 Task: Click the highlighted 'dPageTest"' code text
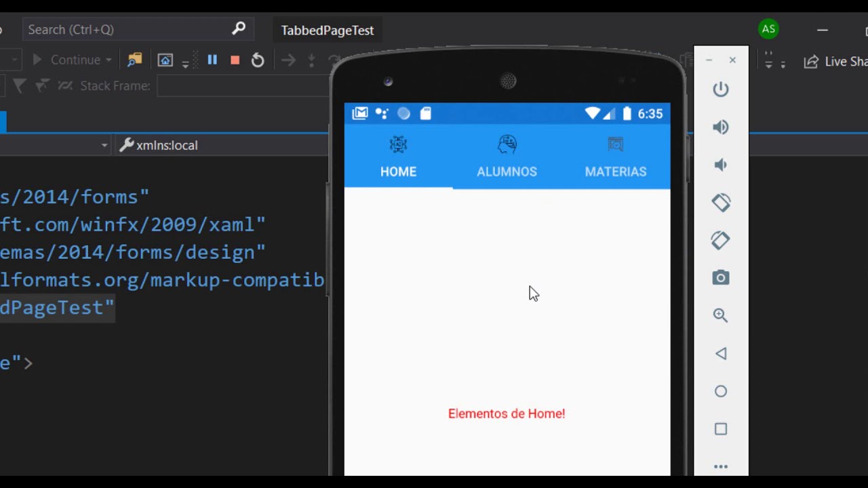click(x=57, y=308)
